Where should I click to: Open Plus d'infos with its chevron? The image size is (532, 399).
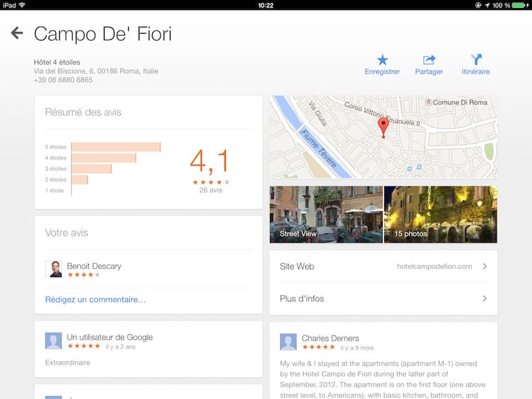click(x=485, y=298)
